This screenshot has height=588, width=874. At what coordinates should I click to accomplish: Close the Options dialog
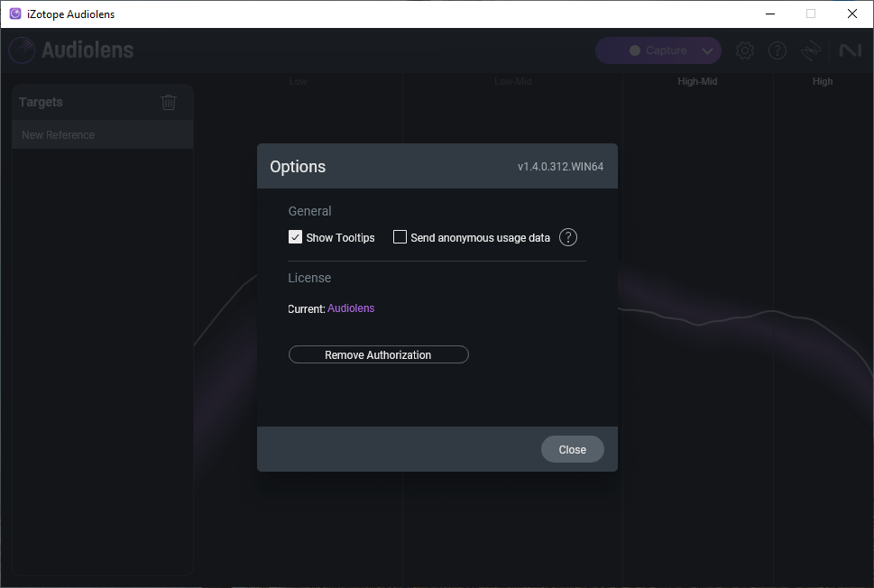click(573, 449)
